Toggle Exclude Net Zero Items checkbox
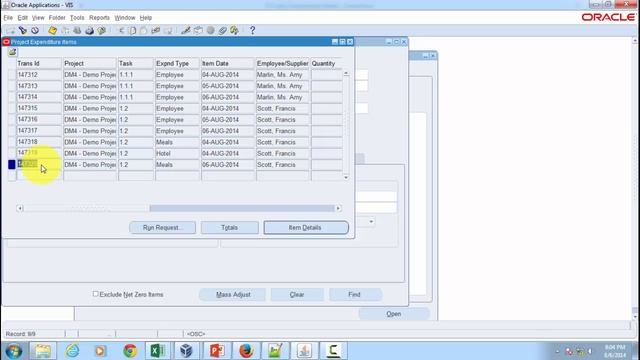 (x=96, y=293)
